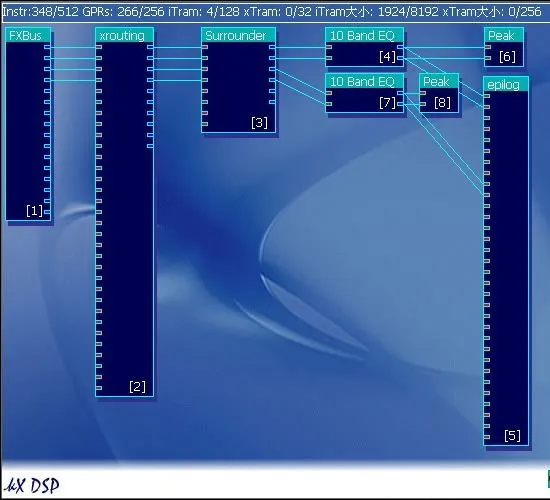Click the bottom input pin of xrouting
The image size is (550, 500).
click(x=99, y=388)
